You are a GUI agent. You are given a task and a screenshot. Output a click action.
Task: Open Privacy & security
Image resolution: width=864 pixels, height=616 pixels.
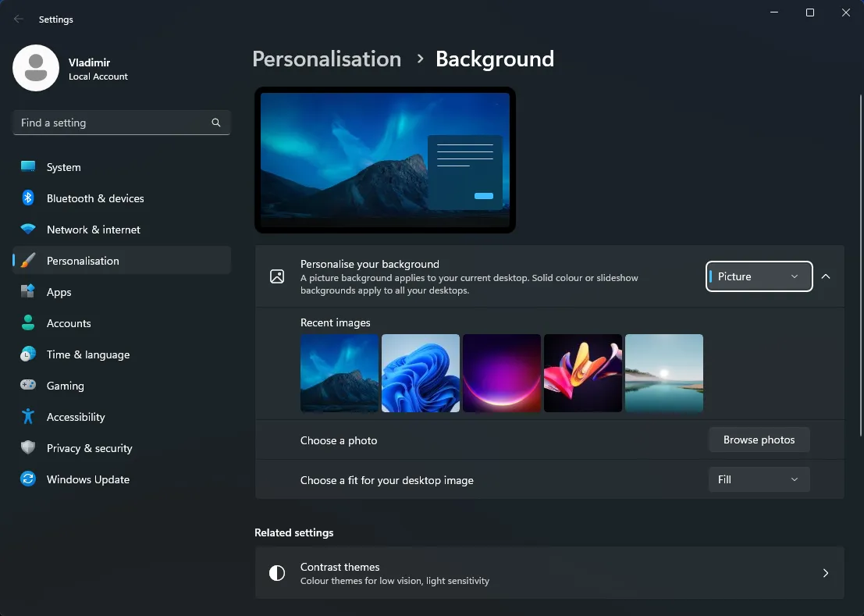click(121, 448)
